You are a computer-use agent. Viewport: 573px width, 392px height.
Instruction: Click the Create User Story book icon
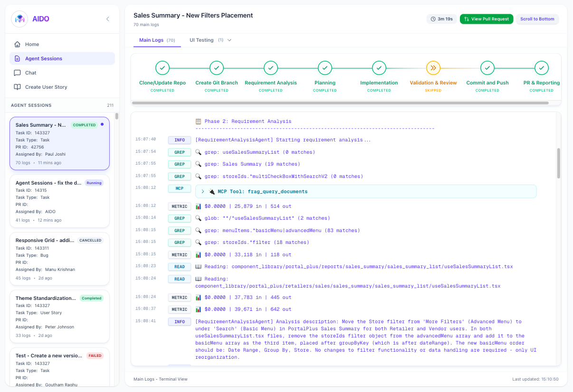click(18, 87)
